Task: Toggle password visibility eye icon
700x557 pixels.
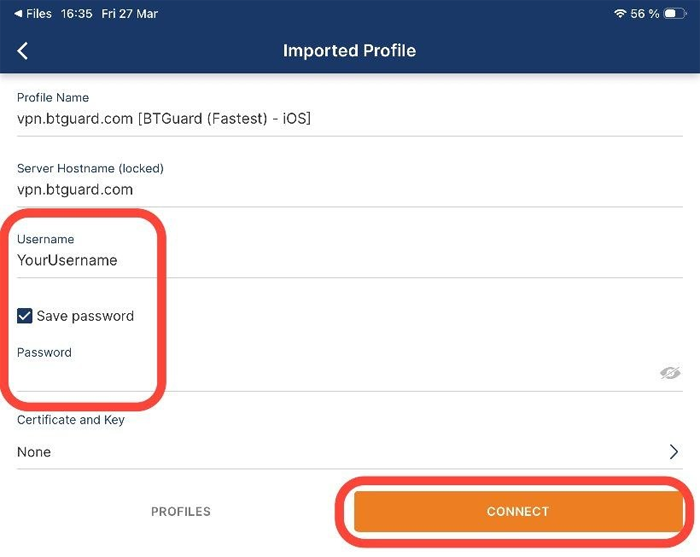Action: coord(669,373)
